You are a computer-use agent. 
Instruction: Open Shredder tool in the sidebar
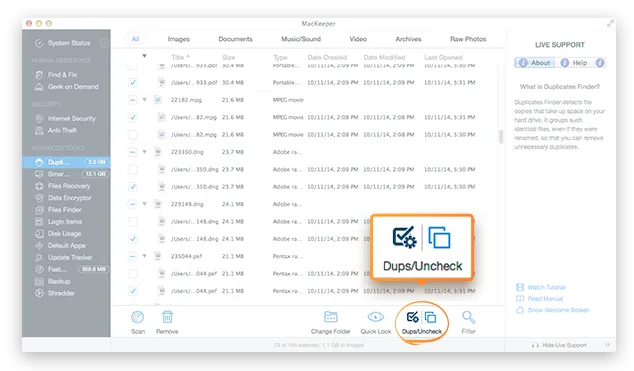pos(55,293)
